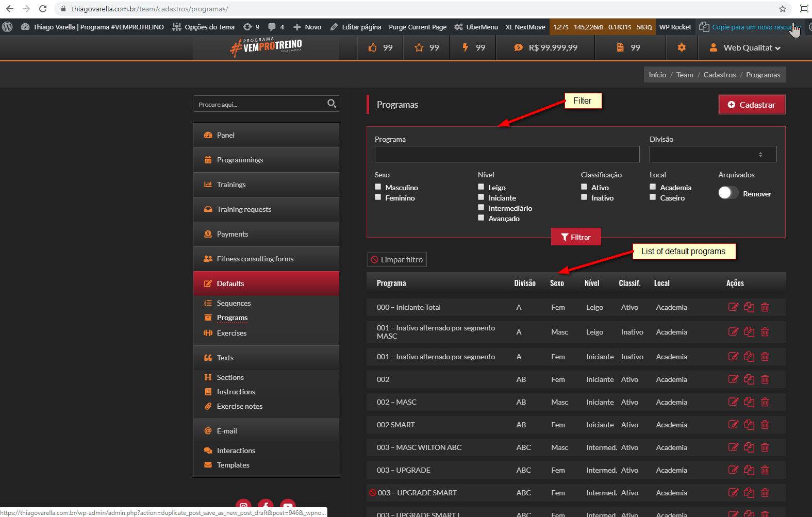Tick the Avançado level checkbox

pos(481,218)
